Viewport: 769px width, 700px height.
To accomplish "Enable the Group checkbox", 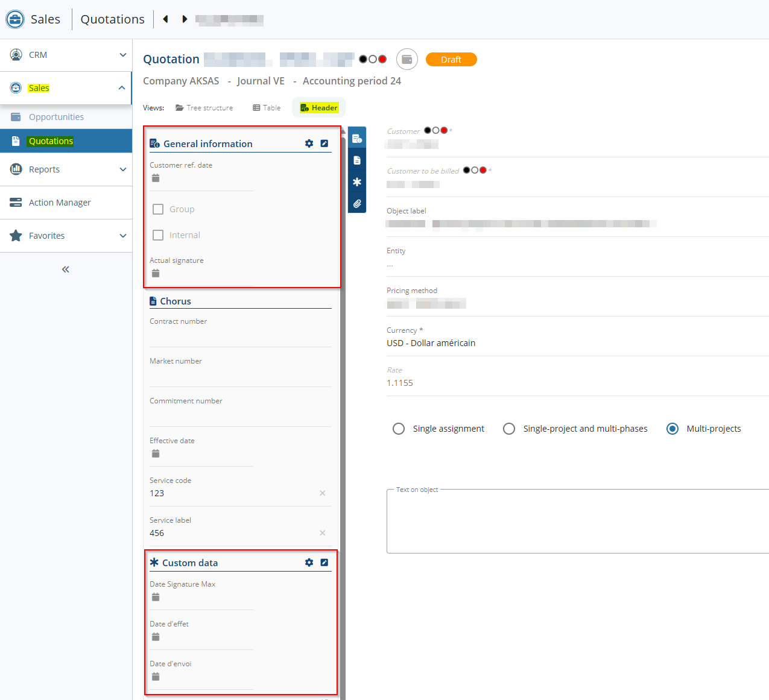I will [158, 209].
